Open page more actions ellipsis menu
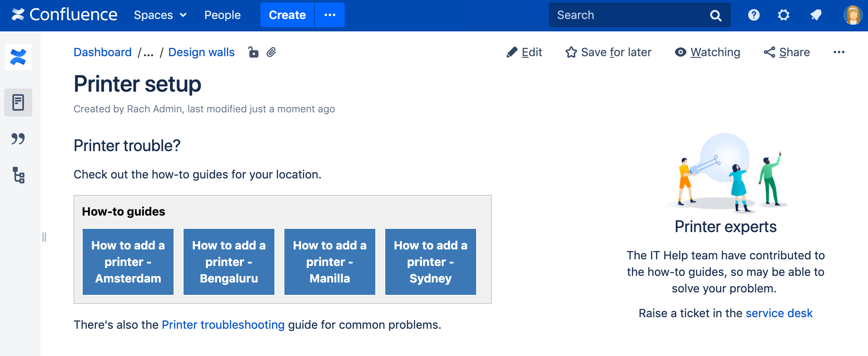 (x=839, y=52)
